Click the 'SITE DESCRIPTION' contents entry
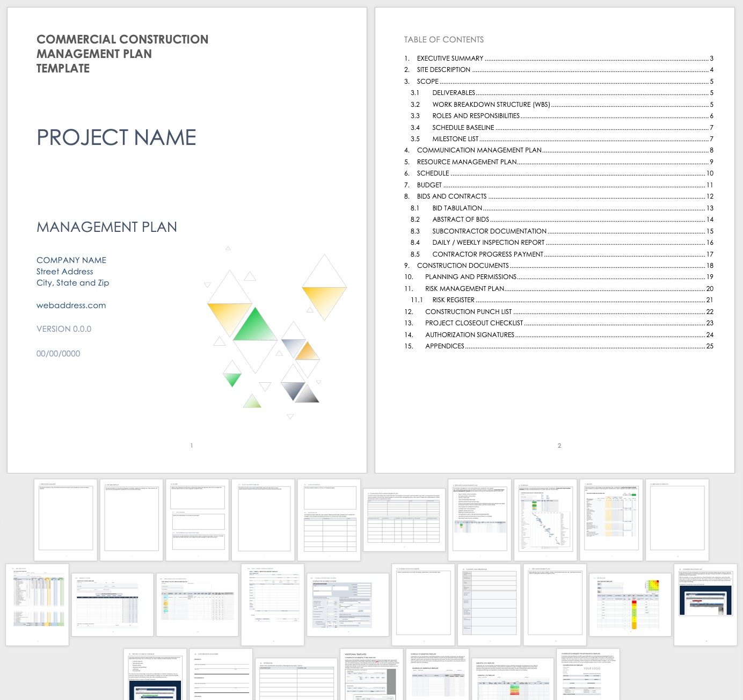The image size is (743, 700). point(559,70)
